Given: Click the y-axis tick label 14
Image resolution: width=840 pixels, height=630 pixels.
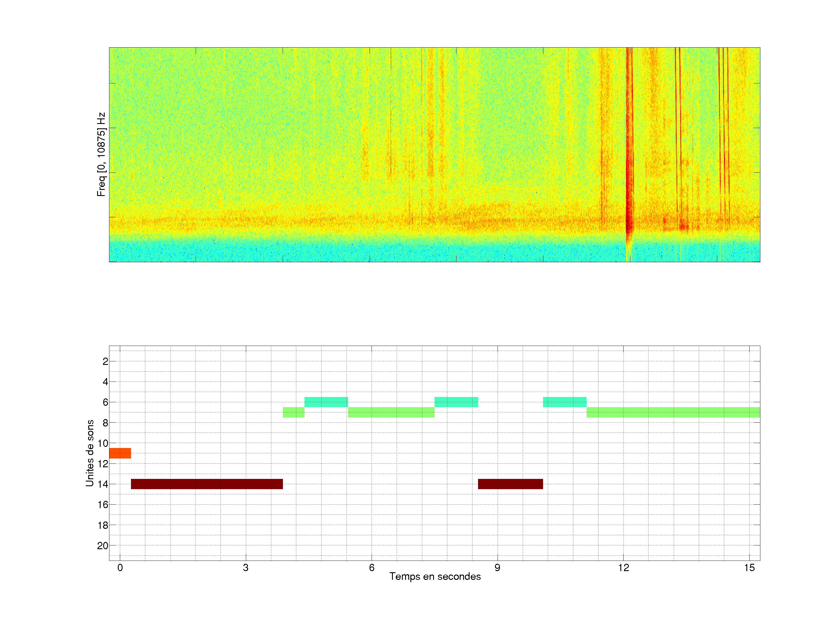Looking at the screenshot, I should pyautogui.click(x=103, y=484).
